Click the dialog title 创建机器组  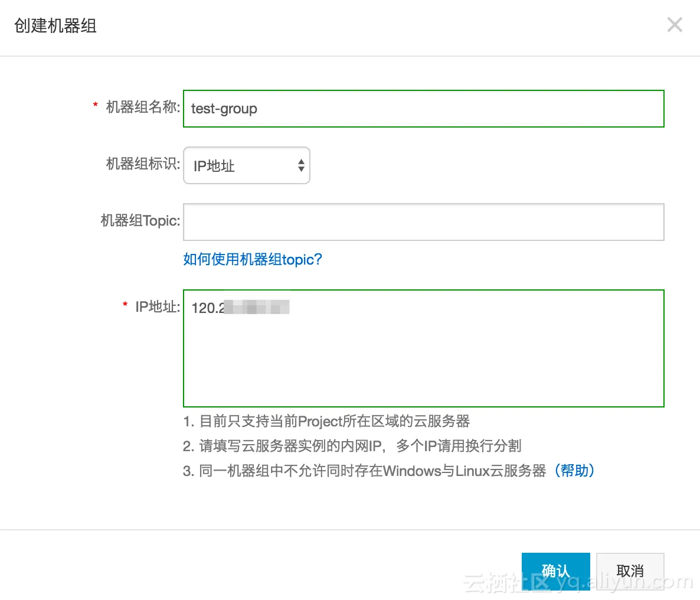click(55, 25)
